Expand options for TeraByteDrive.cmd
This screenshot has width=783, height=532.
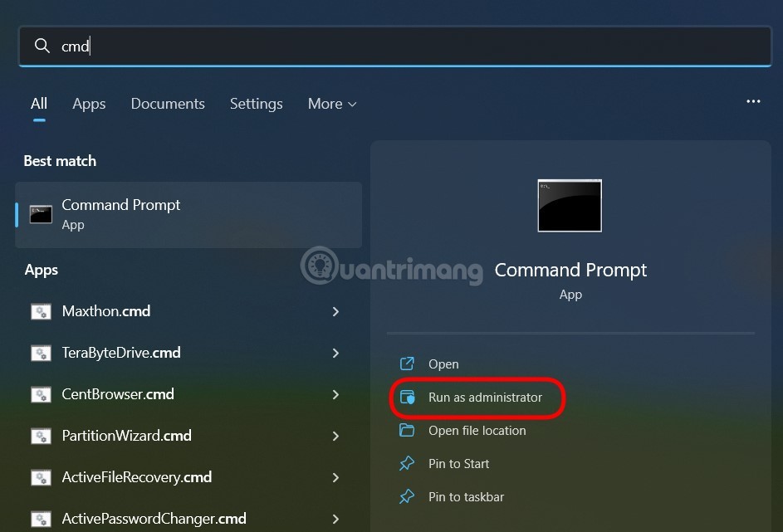click(335, 353)
